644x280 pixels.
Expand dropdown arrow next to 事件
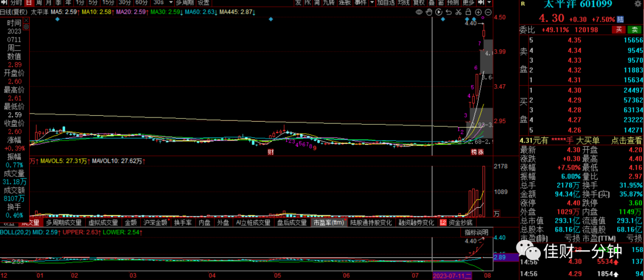(x=372, y=2)
